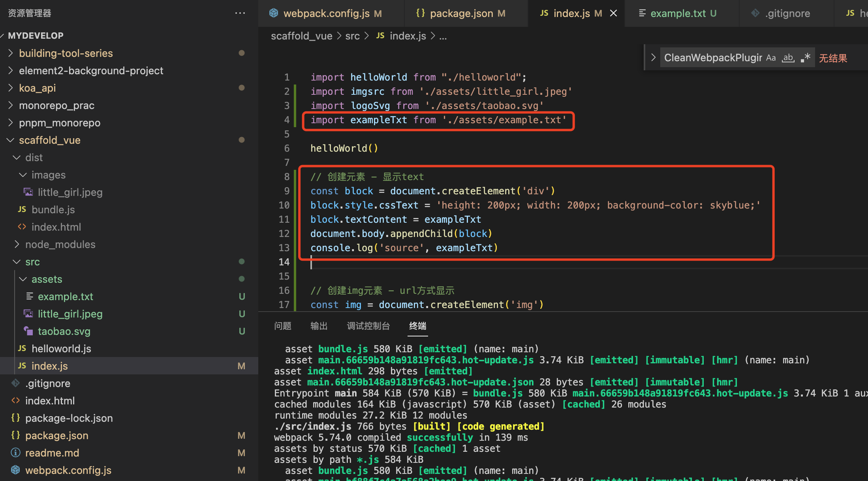Click HTML icon of dist index.html

pyautogui.click(x=22, y=227)
